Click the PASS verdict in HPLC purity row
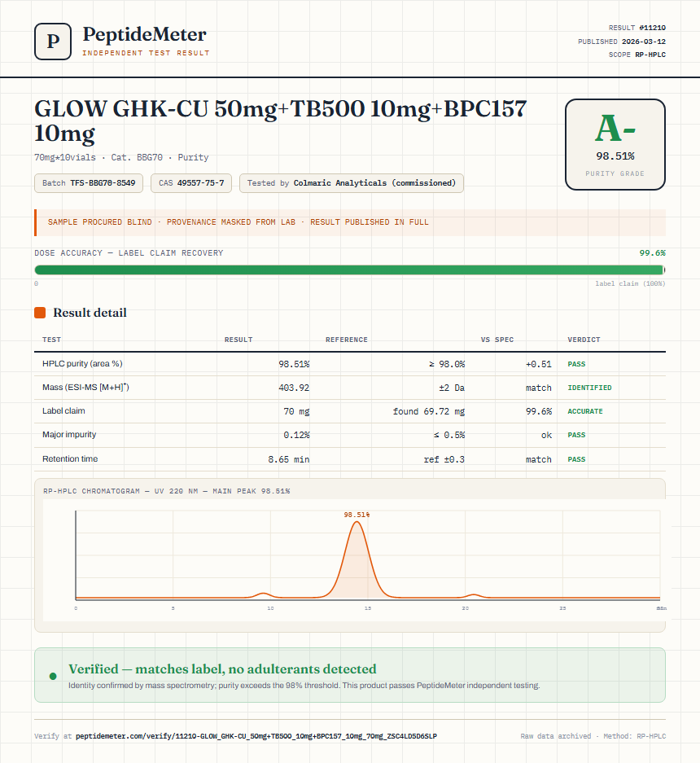The image size is (700, 763). tap(576, 364)
